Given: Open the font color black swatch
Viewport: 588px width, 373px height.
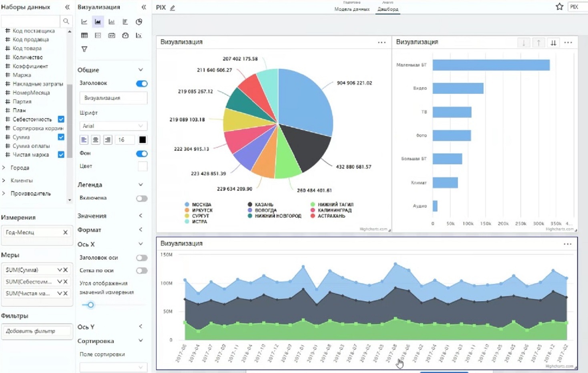Looking at the screenshot, I should pos(142,139).
